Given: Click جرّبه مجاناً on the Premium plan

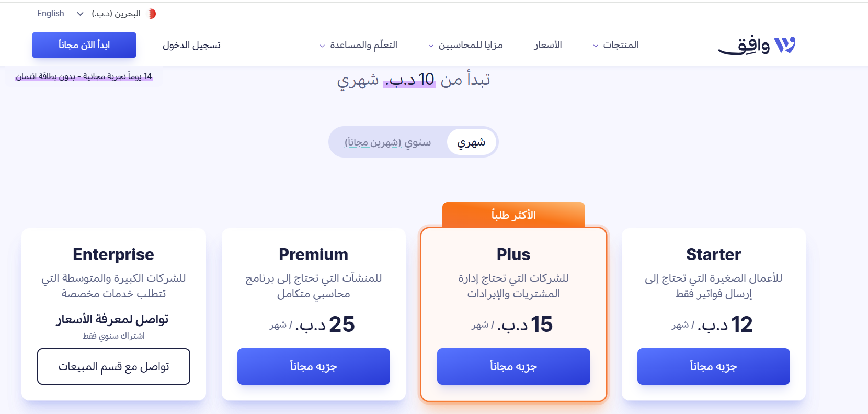Looking at the screenshot, I should [313, 366].
